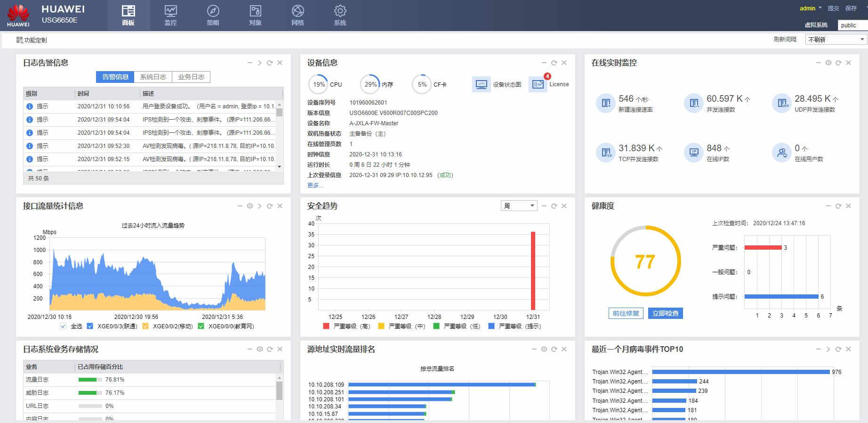The width and height of the screenshot is (868, 423).
Task: Open settings for 接口流量统计信息 panel
Action: pyautogui.click(x=250, y=206)
